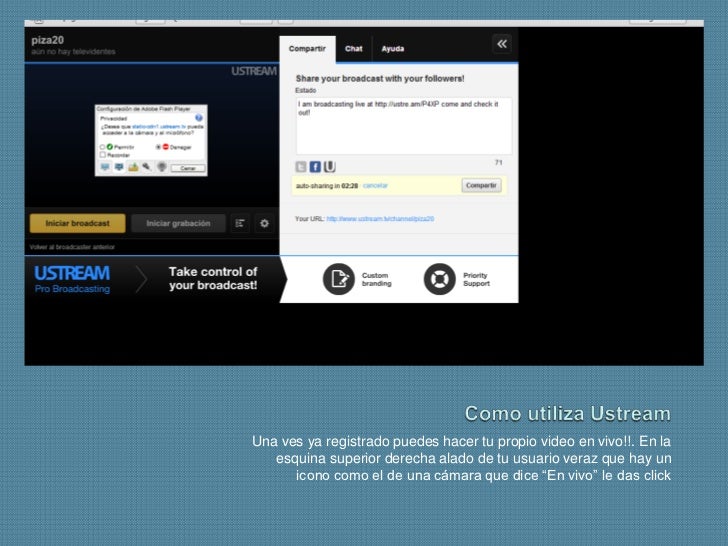Click the Compartir share button
This screenshot has width=728, height=546.
[481, 185]
